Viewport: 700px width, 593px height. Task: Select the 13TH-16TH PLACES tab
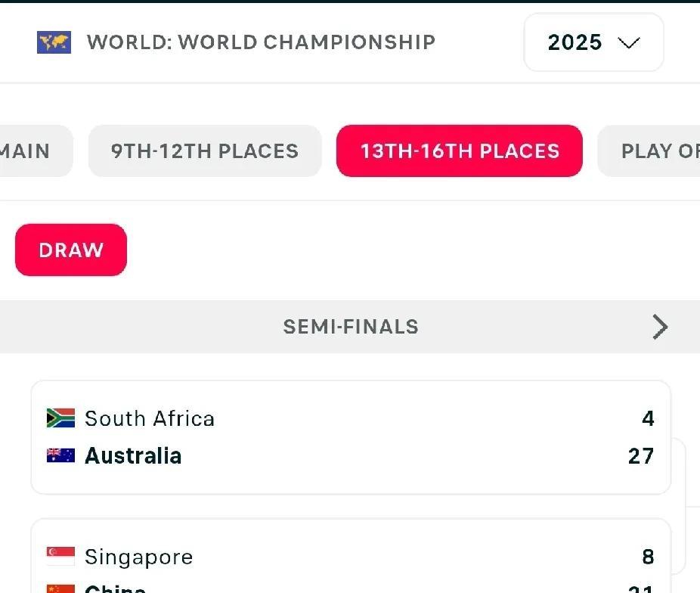click(460, 151)
